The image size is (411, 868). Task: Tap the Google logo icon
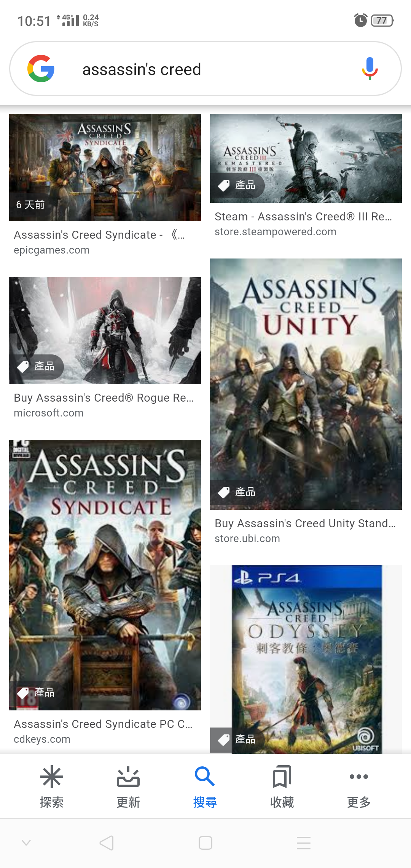[41, 69]
